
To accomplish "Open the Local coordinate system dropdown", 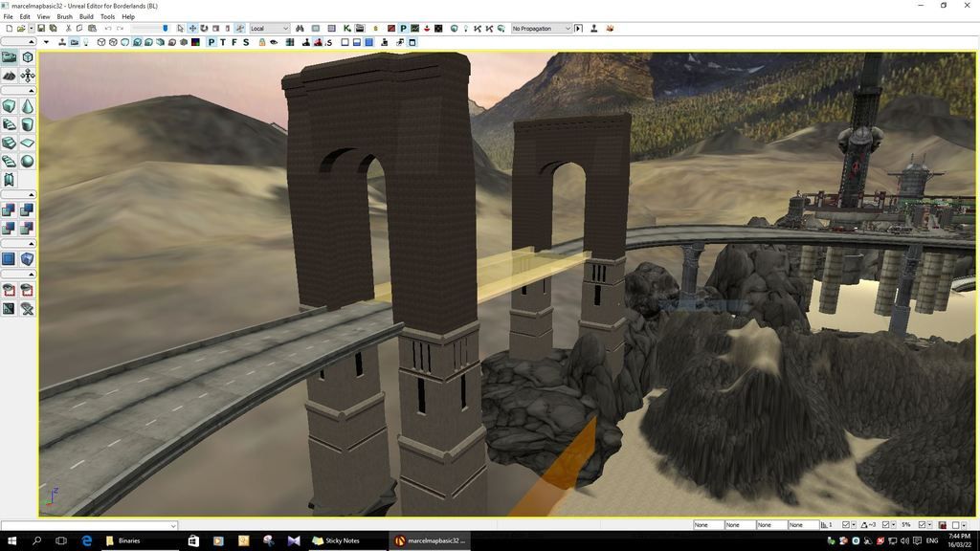I will tap(269, 28).
